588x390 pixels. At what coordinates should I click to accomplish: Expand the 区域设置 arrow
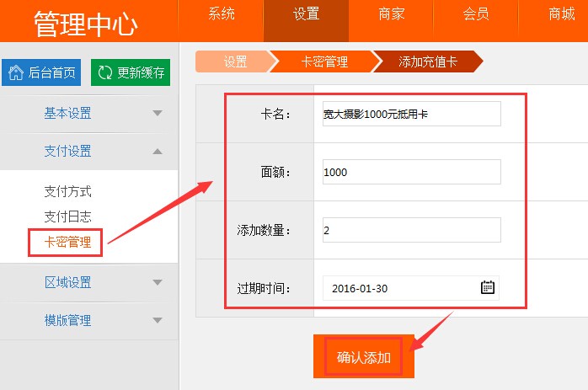[158, 282]
